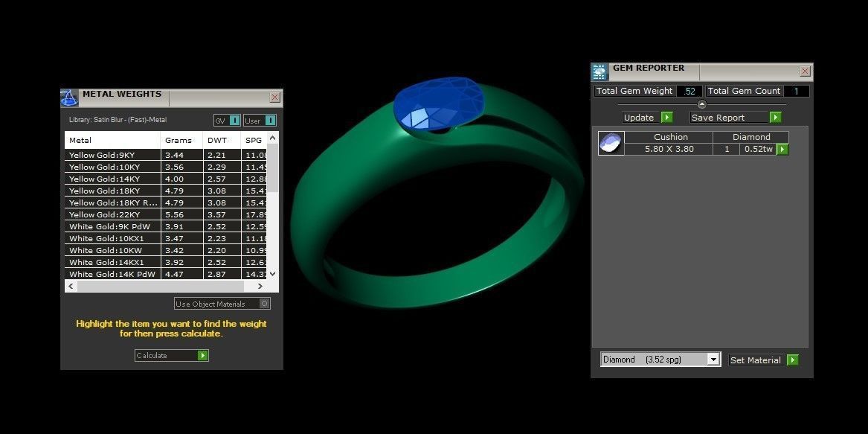This screenshot has height=434, width=868.
Task: Click the up arrow of the metal list scrollbar
Action: pos(272,138)
